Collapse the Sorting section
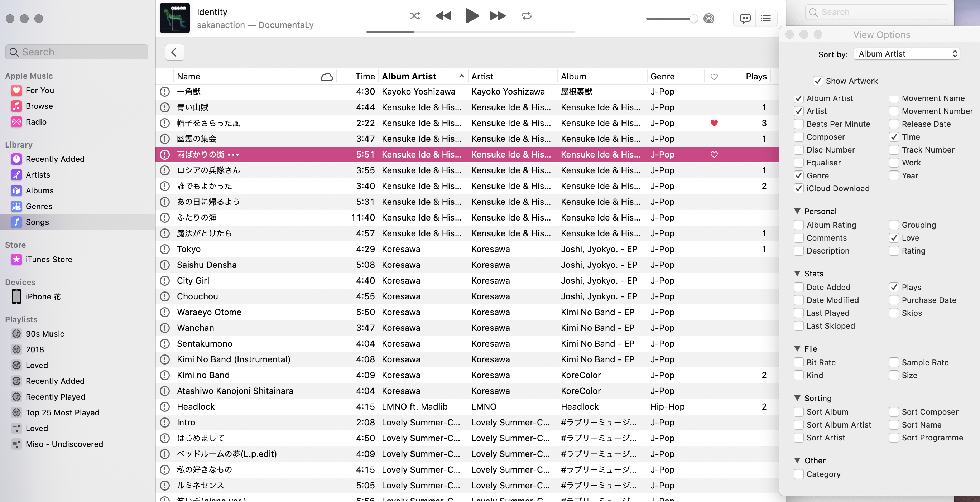Image resolution: width=980 pixels, height=502 pixels. click(x=797, y=398)
